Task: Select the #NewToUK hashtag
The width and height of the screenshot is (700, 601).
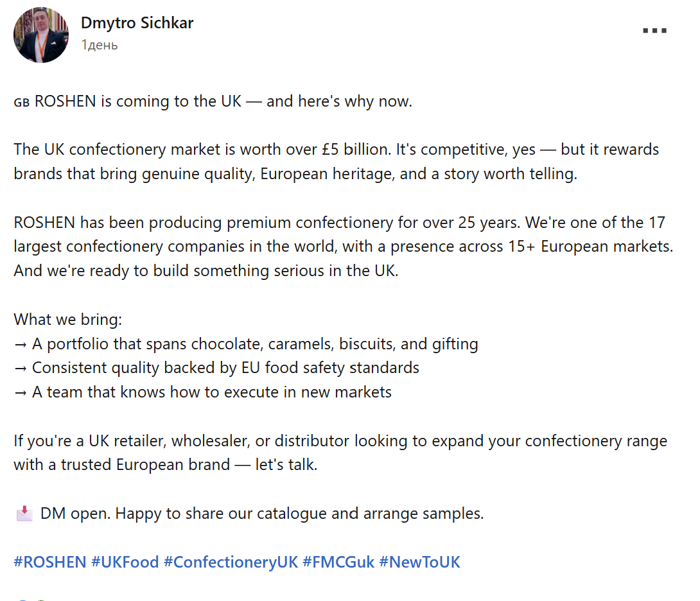Action: [x=419, y=562]
